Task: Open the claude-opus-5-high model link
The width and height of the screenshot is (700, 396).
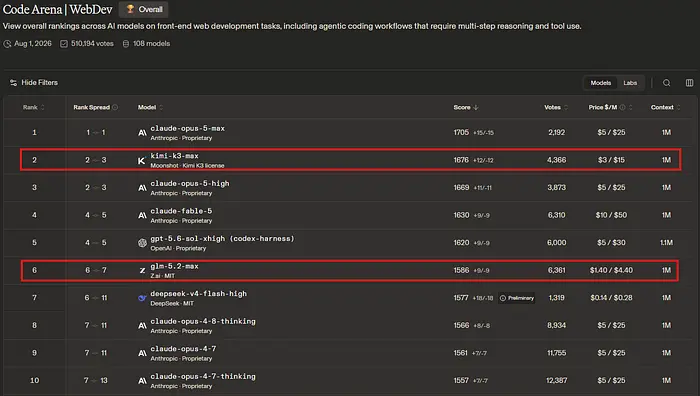Action: point(190,183)
